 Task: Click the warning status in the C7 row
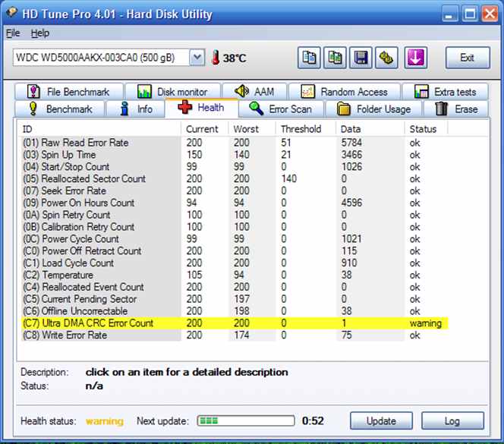(x=426, y=323)
